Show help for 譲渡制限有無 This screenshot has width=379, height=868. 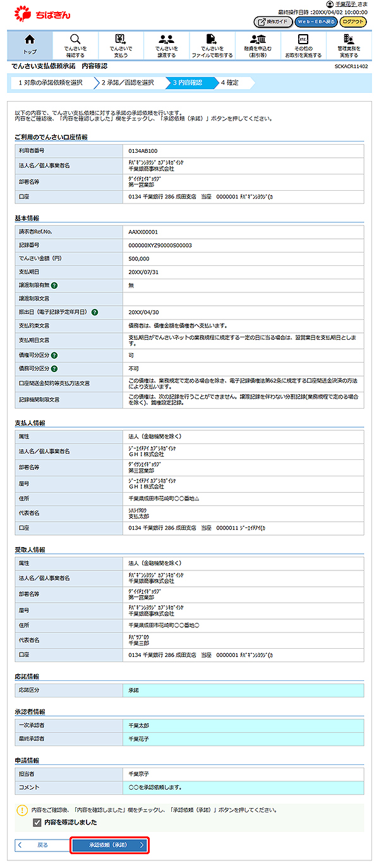click(54, 285)
